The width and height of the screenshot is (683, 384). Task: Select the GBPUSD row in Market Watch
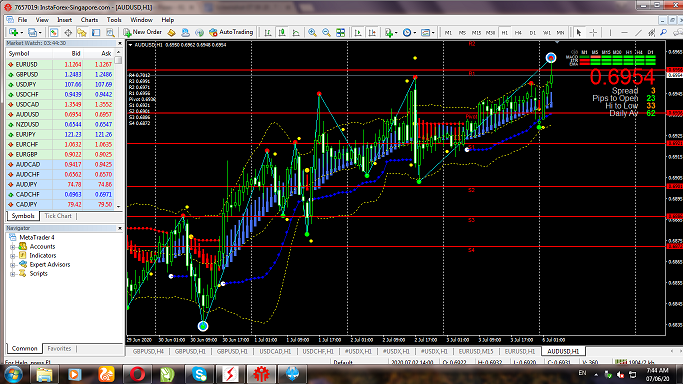[x=60, y=74]
